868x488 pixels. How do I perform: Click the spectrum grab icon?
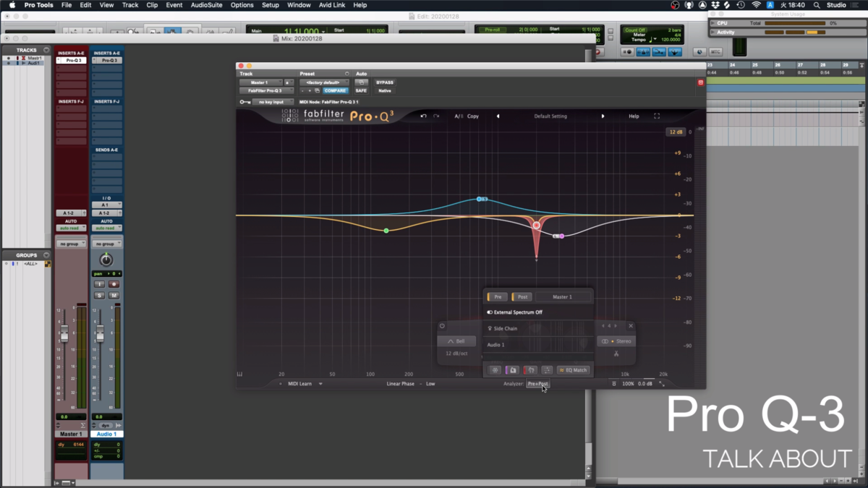[512, 370]
